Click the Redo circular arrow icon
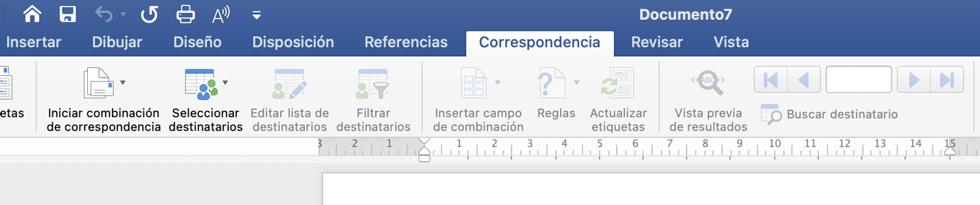 click(x=150, y=14)
